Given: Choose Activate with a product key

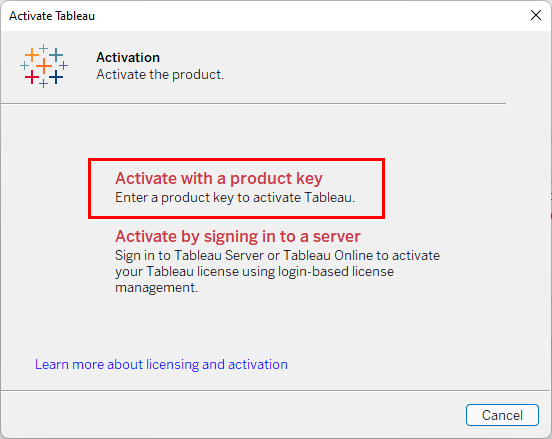Looking at the screenshot, I should tap(219, 178).
